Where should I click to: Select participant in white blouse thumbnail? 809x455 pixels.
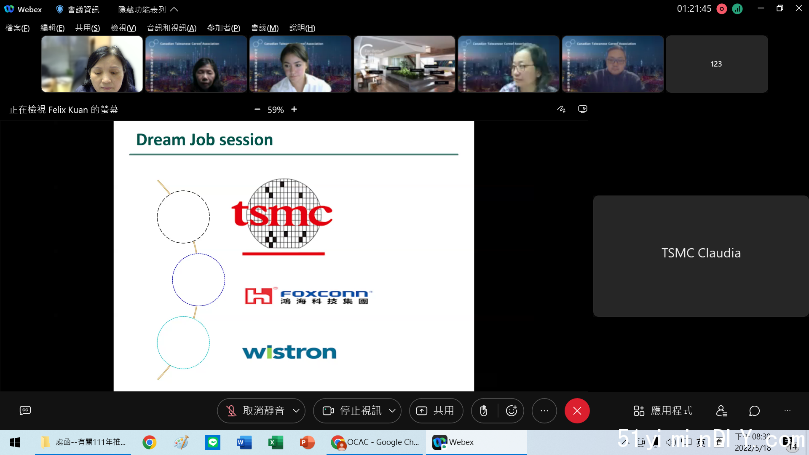click(x=300, y=64)
